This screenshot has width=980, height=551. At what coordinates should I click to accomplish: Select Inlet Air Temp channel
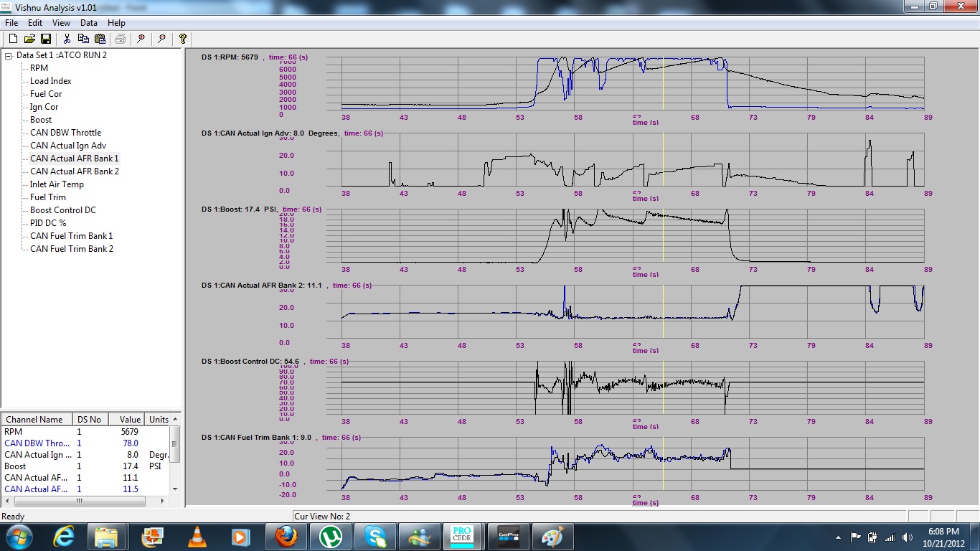(57, 184)
